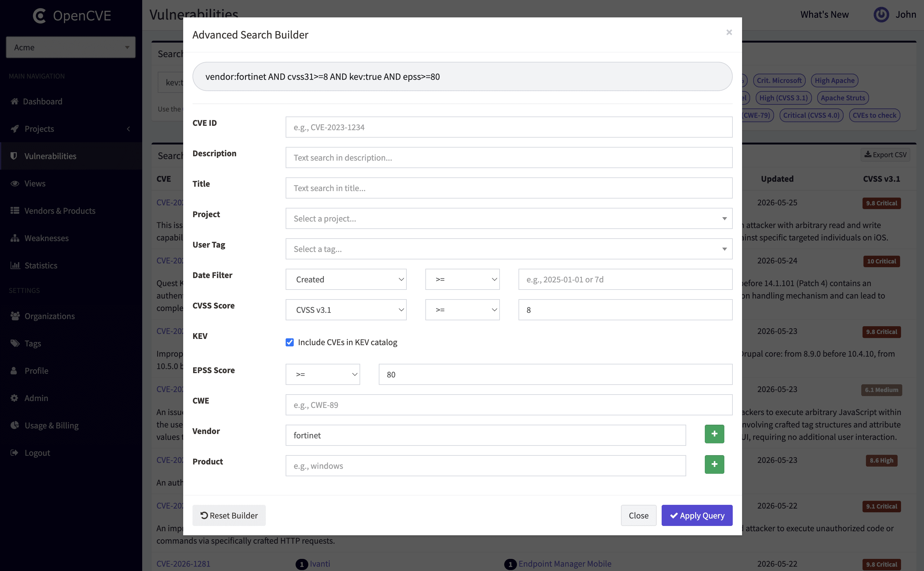Viewport: 924px width, 571px height.
Task: Open the Date Filter Created dropdown
Action: [346, 280]
